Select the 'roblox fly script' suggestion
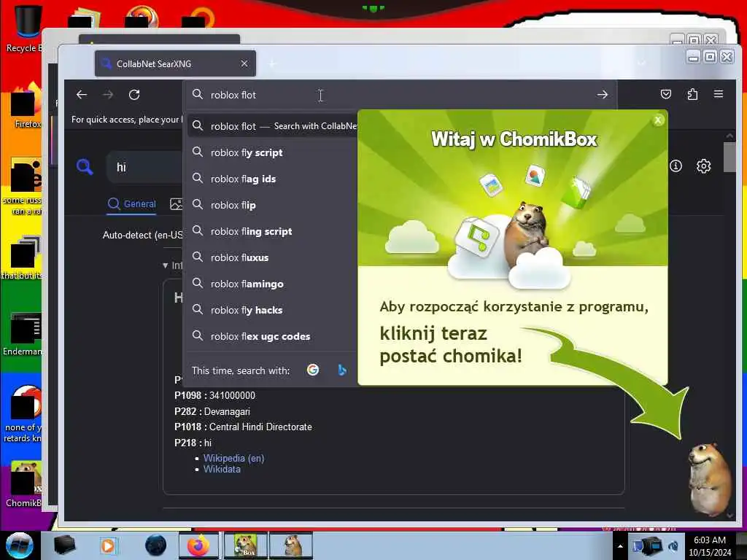 (273, 152)
